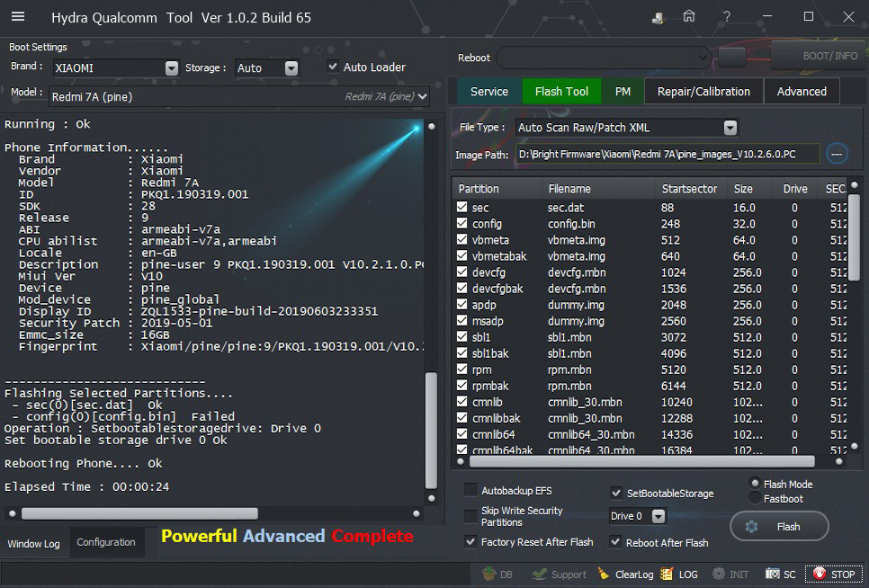Select the vbmetabak partition name

coord(499,256)
